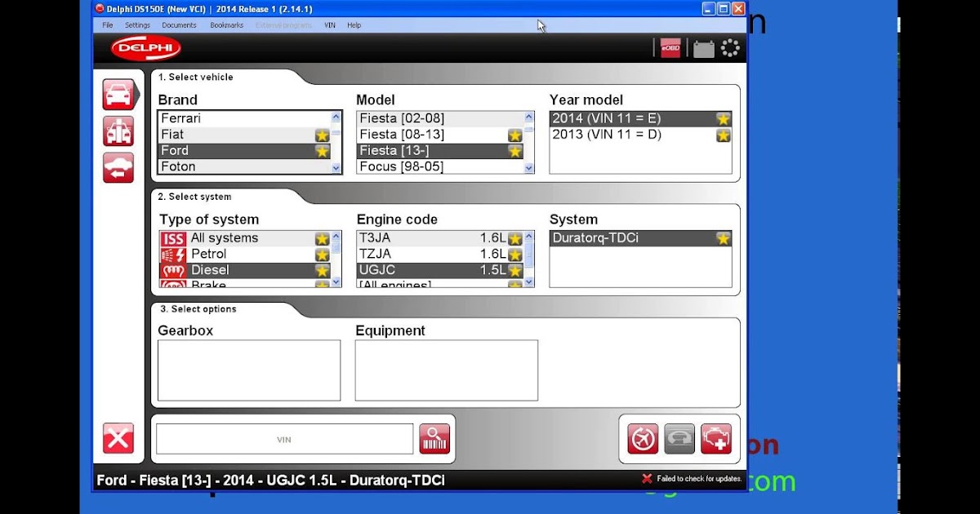Select Fiesta [02-08] model

pyautogui.click(x=440, y=118)
